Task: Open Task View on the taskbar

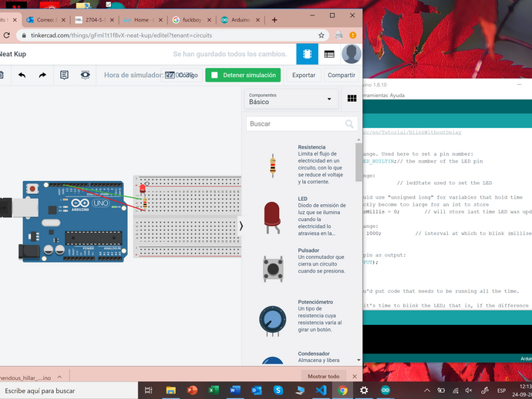Action: pos(149,391)
